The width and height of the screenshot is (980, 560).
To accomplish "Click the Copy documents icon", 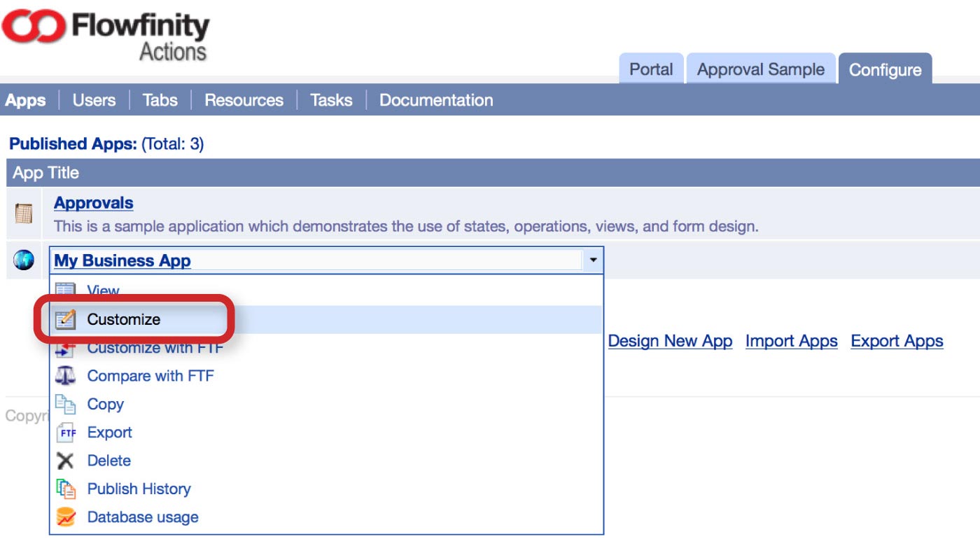I will tap(65, 404).
